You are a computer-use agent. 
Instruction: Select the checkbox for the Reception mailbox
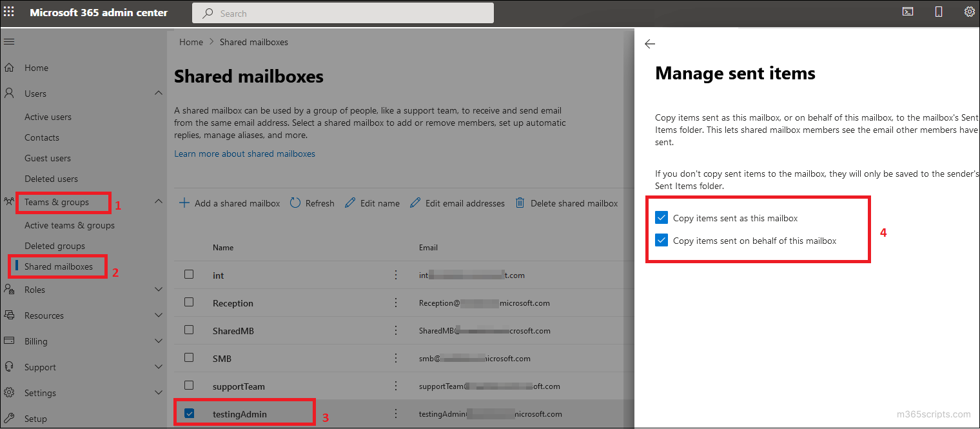189,302
